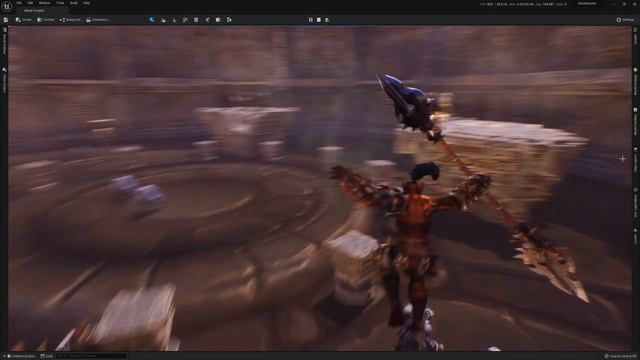Switch to Modeling mode icon
Viewport: 640px width, 360px height.
click(x=196, y=20)
